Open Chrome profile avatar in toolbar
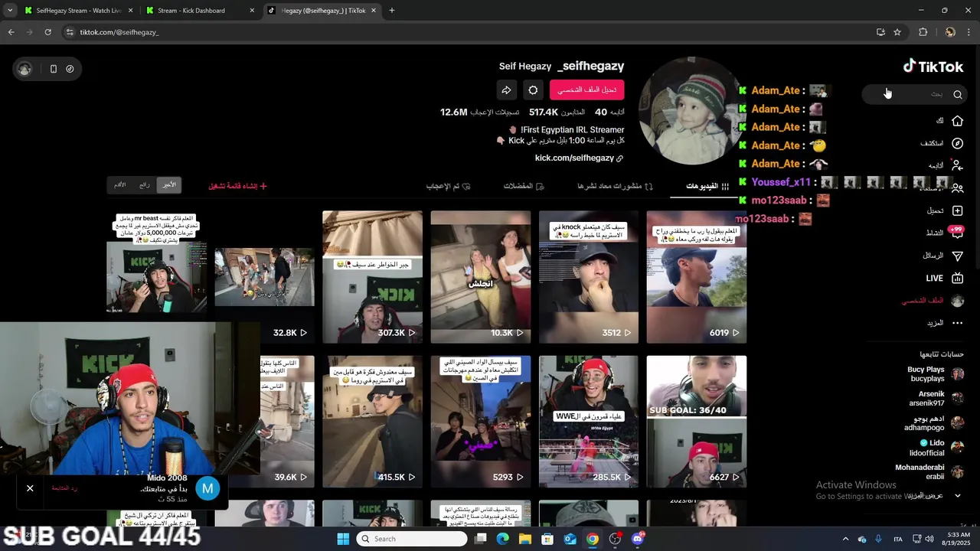This screenshot has height=551, width=980. (950, 32)
